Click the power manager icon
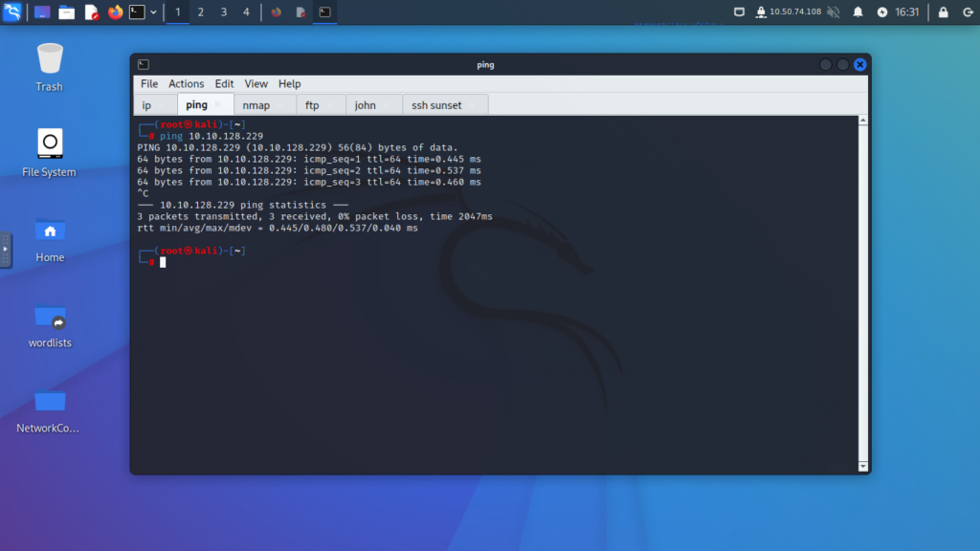This screenshot has height=551, width=980. 881,12
